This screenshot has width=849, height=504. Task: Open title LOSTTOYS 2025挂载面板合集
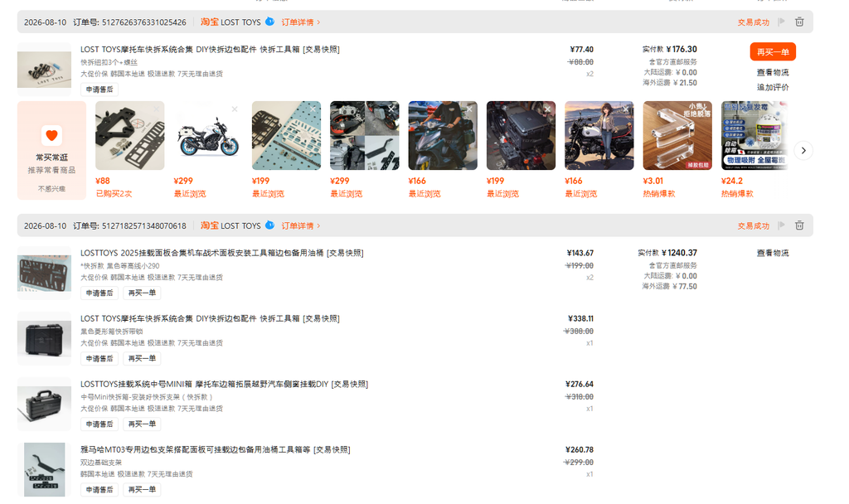222,253
